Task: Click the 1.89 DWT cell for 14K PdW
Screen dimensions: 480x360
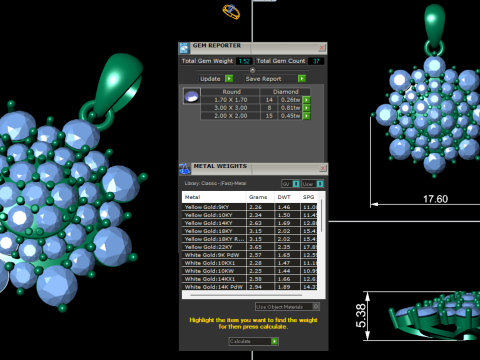Action: (x=287, y=287)
